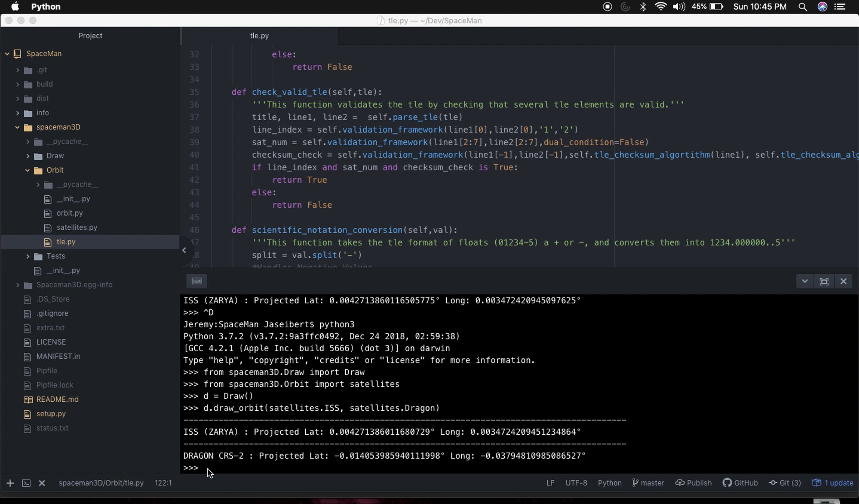Open the LICENSE file
Image resolution: width=859 pixels, height=504 pixels.
pyautogui.click(x=51, y=342)
